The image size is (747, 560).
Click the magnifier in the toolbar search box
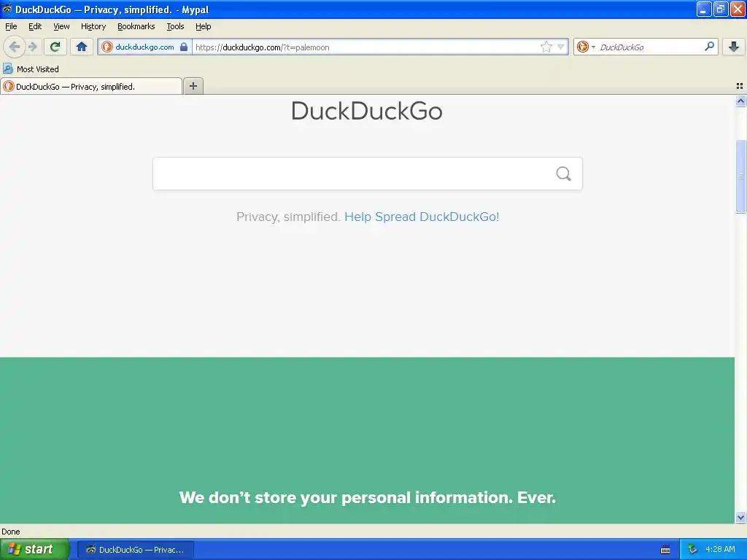coord(709,47)
